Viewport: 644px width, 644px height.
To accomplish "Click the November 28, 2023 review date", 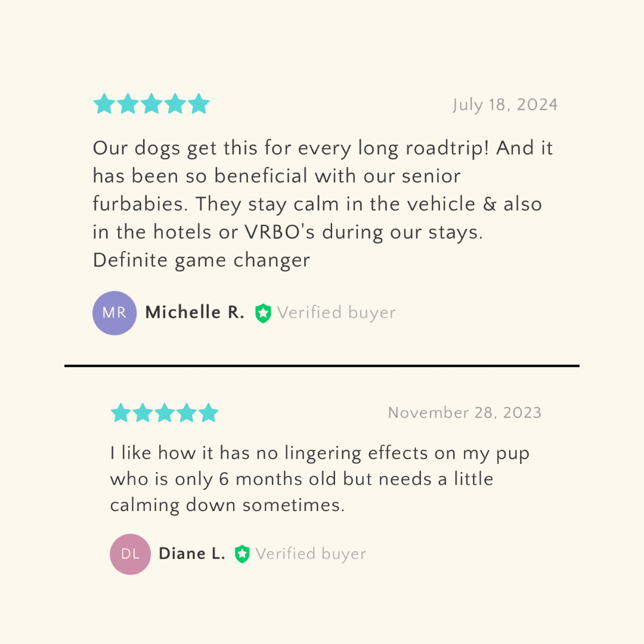I will [x=465, y=413].
